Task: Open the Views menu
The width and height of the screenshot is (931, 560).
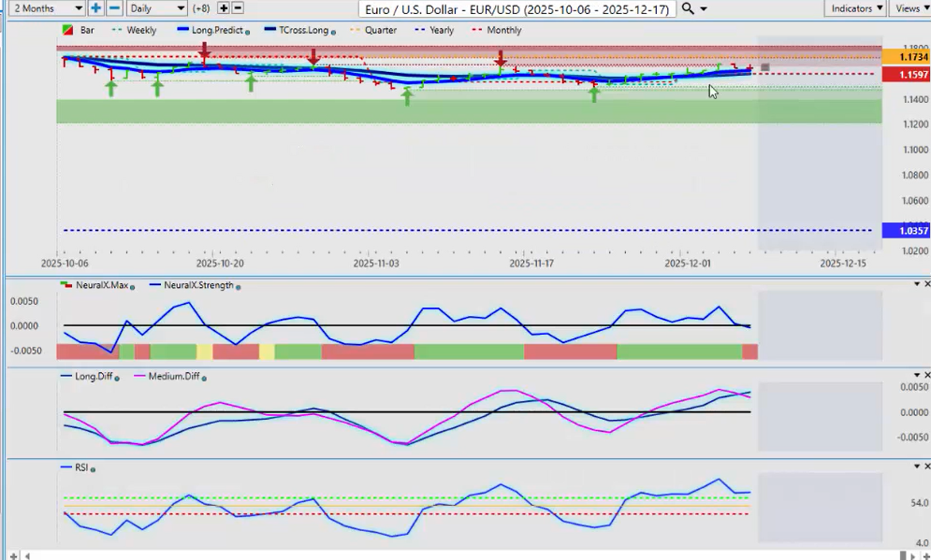Action: [x=910, y=8]
